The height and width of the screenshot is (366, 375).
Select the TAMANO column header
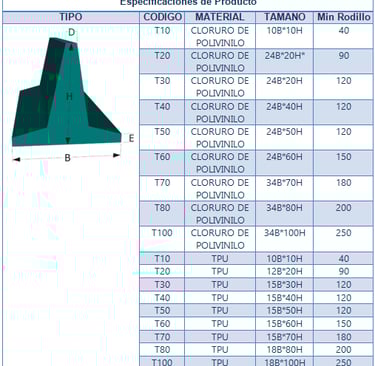(x=285, y=17)
